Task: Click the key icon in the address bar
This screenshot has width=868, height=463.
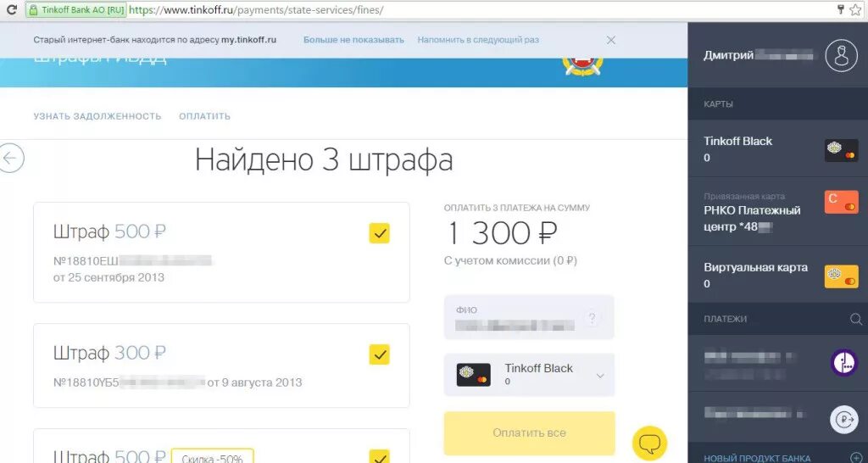Action: tap(841, 9)
